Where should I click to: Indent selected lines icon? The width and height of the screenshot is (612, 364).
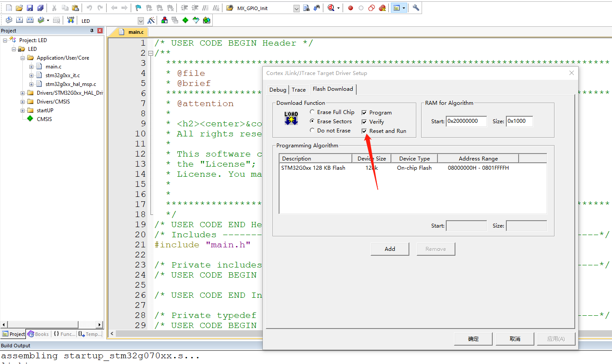click(184, 8)
